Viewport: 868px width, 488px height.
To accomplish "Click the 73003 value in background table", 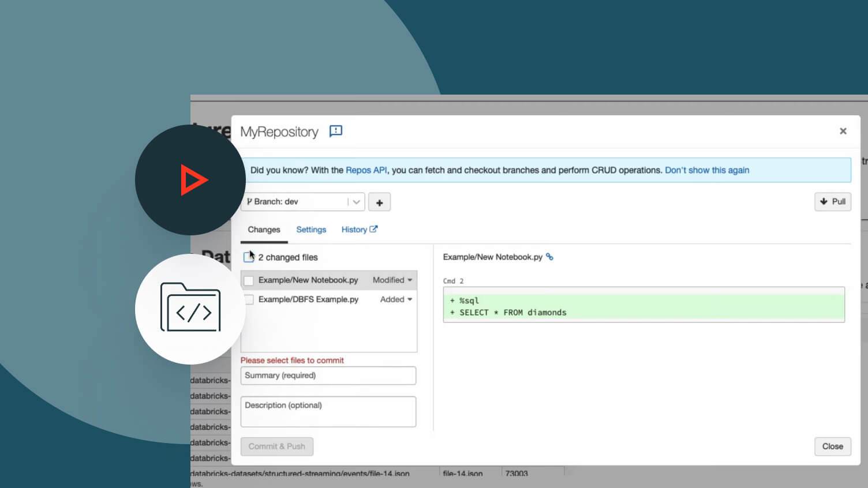I will coord(517,474).
